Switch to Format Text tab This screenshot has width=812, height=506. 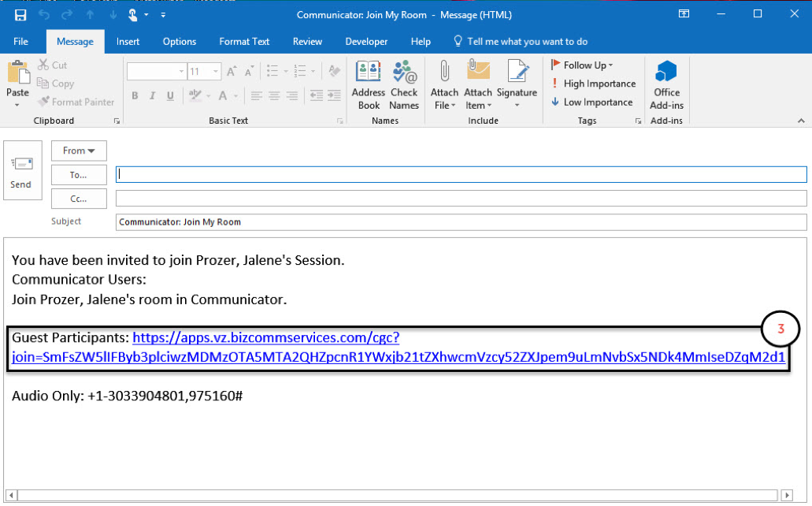click(x=244, y=42)
